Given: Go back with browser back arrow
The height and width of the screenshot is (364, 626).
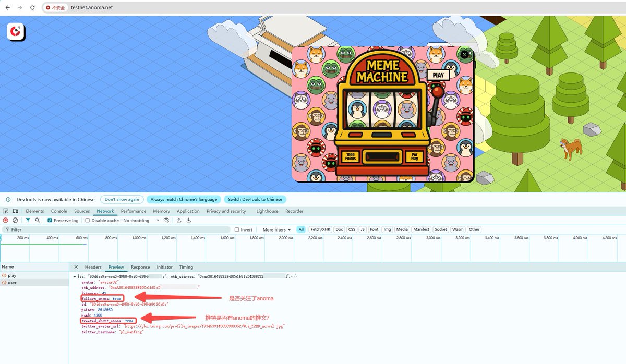Looking at the screenshot, I should point(7,8).
